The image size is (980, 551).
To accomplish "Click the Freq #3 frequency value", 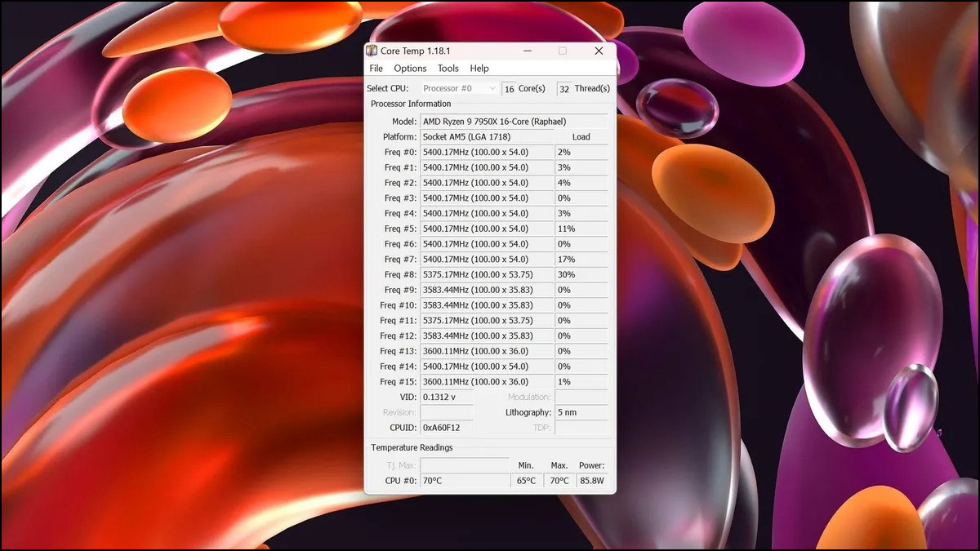I will tap(487, 198).
